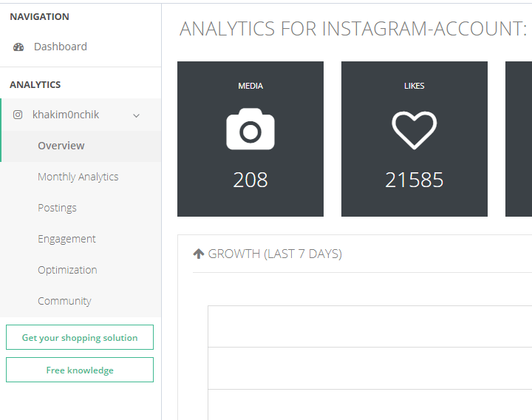Select Optimization from the sidebar
The height and width of the screenshot is (420, 532).
pos(67,270)
